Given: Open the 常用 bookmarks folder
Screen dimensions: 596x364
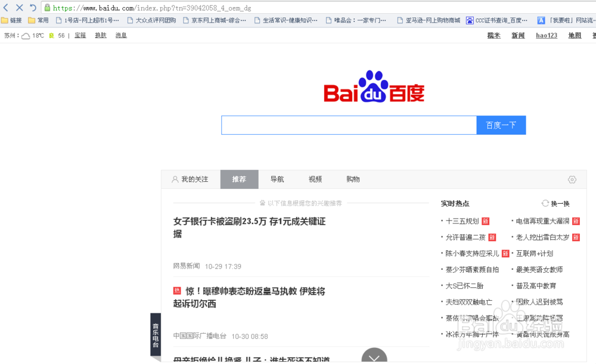Looking at the screenshot, I should click(x=38, y=20).
